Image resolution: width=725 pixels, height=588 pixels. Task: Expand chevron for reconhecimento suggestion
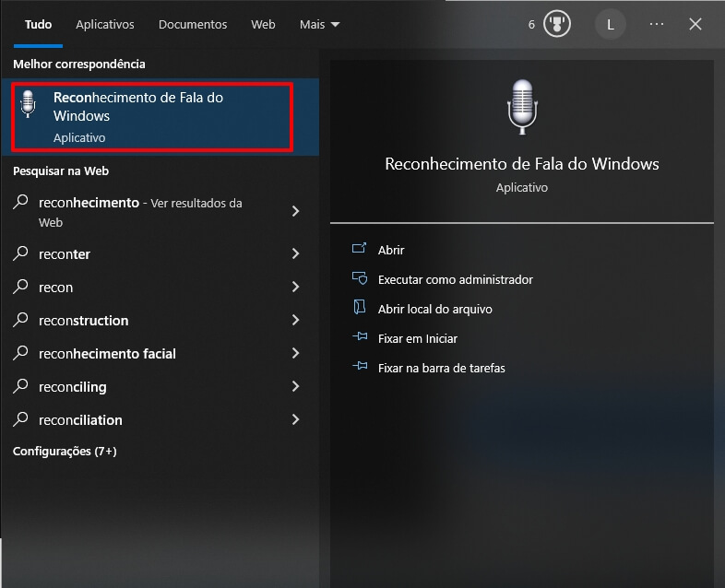[x=296, y=211]
